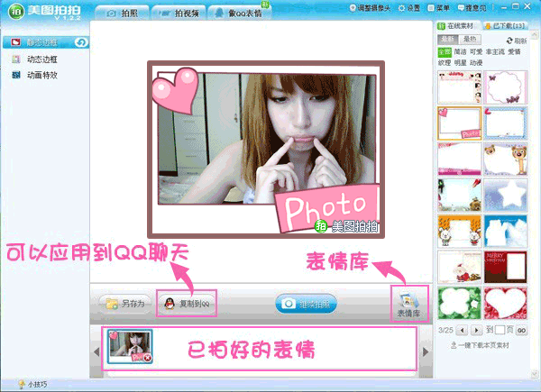The height and width of the screenshot is (392, 541).
Task: Reset frame using the circular arrow icon
Action: pos(81,42)
